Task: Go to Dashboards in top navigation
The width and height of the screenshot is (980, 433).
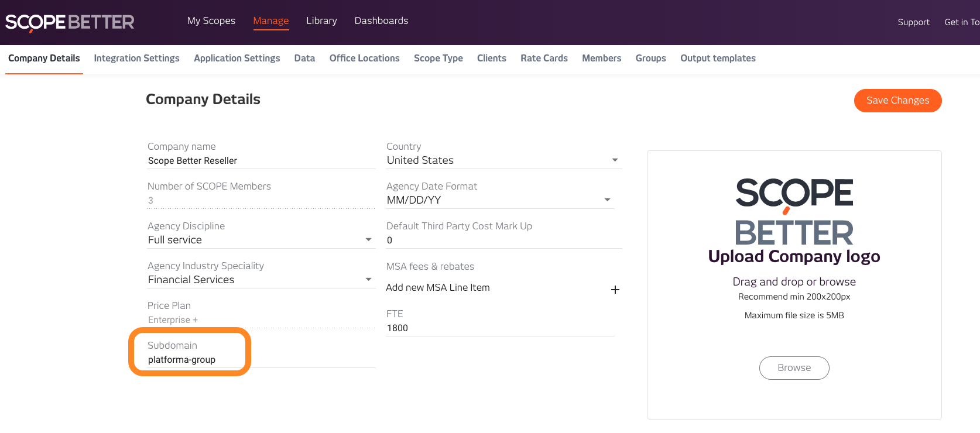Action: click(381, 20)
